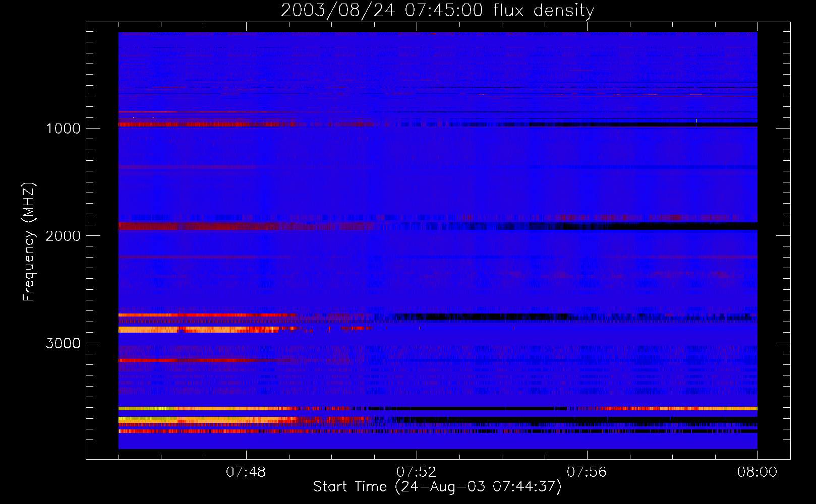
Task: Click the 'Start Time (24-Aug-03 07:44:37)' axis title
Action: click(437, 487)
